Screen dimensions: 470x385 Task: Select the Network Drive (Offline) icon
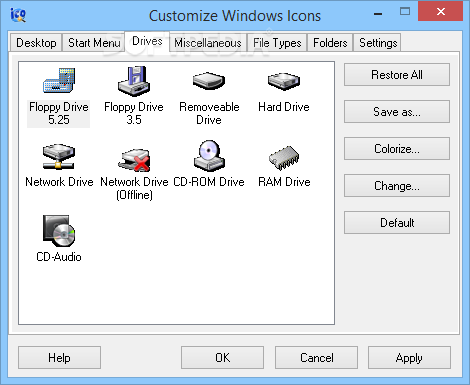(x=134, y=160)
